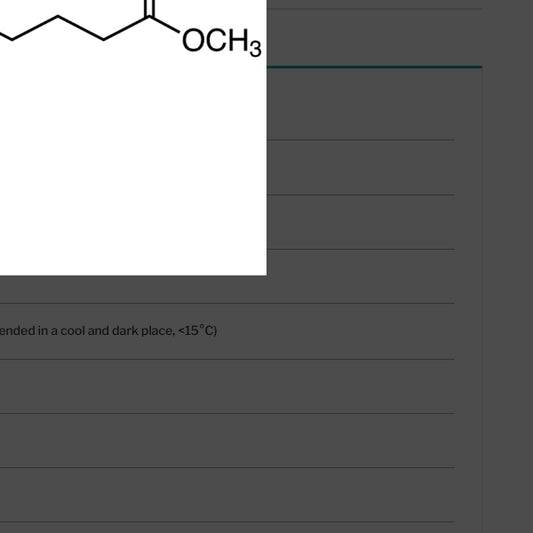Screen dimensions: 533x533
Task: Click the text 'cool and dark place, <15°C)'
Action: (139, 330)
